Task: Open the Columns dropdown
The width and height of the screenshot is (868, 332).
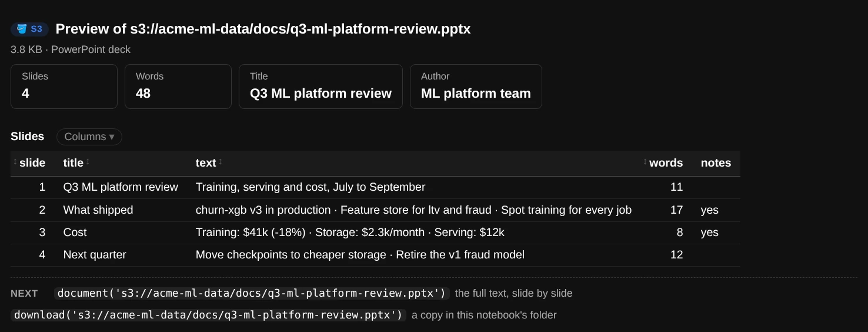Action: coord(89,137)
